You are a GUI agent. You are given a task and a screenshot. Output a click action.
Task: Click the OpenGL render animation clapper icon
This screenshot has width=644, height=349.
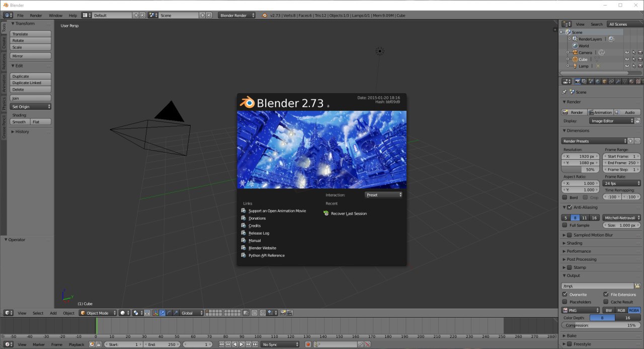tap(289, 313)
